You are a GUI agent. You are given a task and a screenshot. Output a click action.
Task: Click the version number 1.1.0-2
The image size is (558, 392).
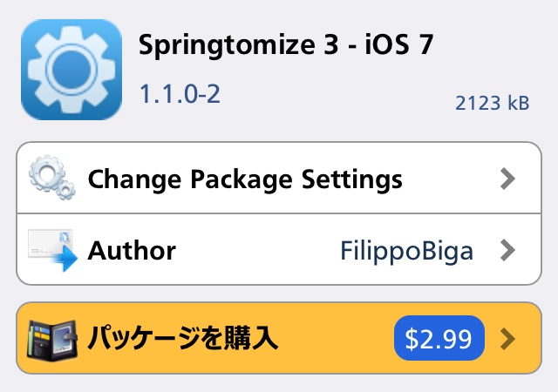pos(180,94)
